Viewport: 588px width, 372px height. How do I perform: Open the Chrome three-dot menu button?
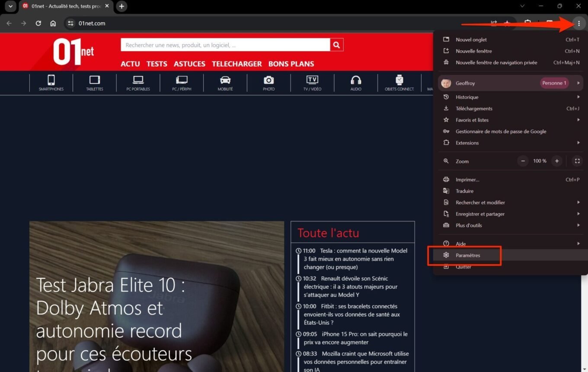point(578,23)
